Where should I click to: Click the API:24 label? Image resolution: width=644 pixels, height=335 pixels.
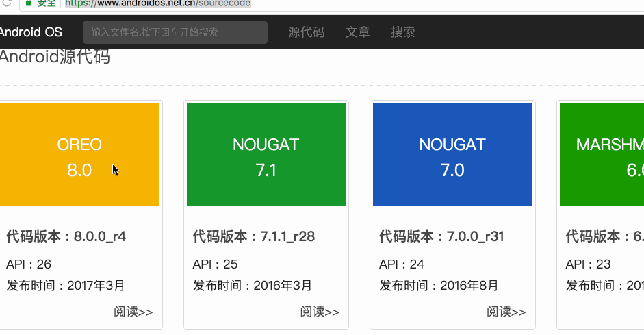pyautogui.click(x=402, y=264)
